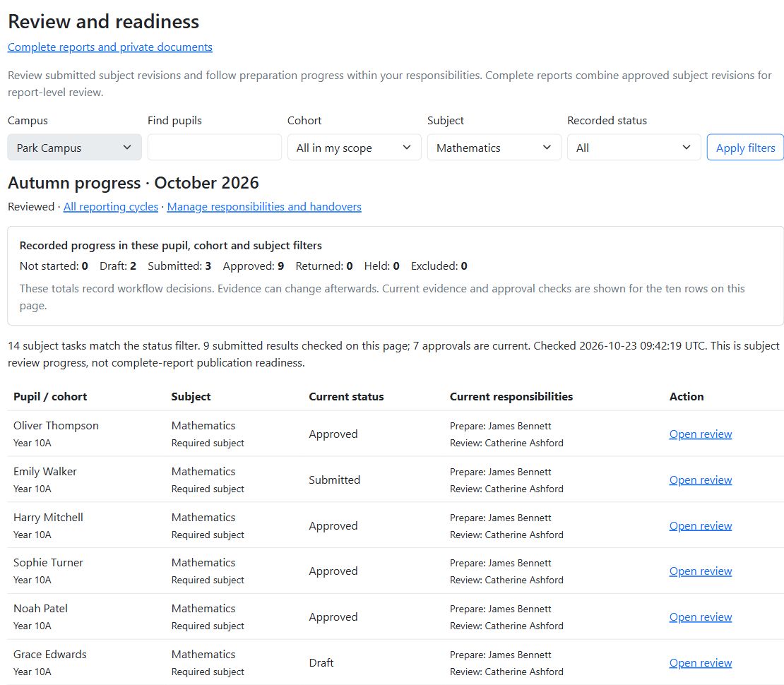Click the Held: 0 count
The height and width of the screenshot is (685, 784).
(x=382, y=266)
